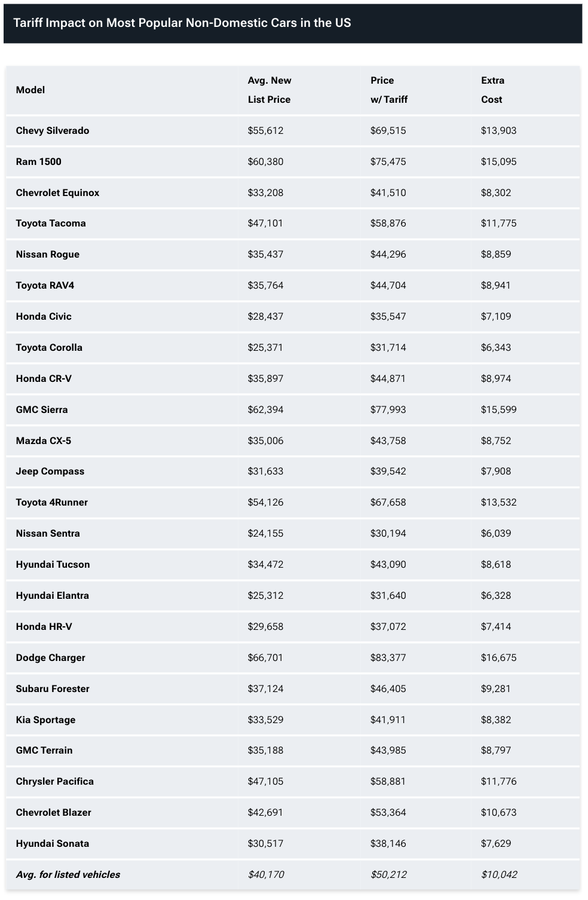Click the Model column header
The height and width of the screenshot is (900, 588).
coord(30,90)
